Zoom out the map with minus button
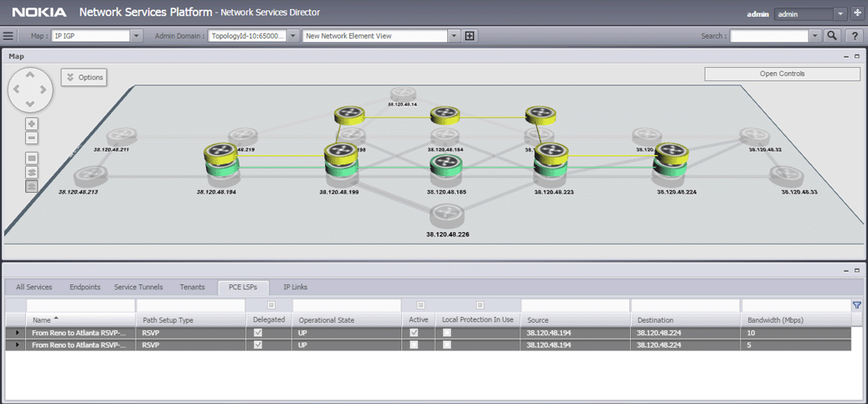This screenshot has height=404, width=868. 32,138
